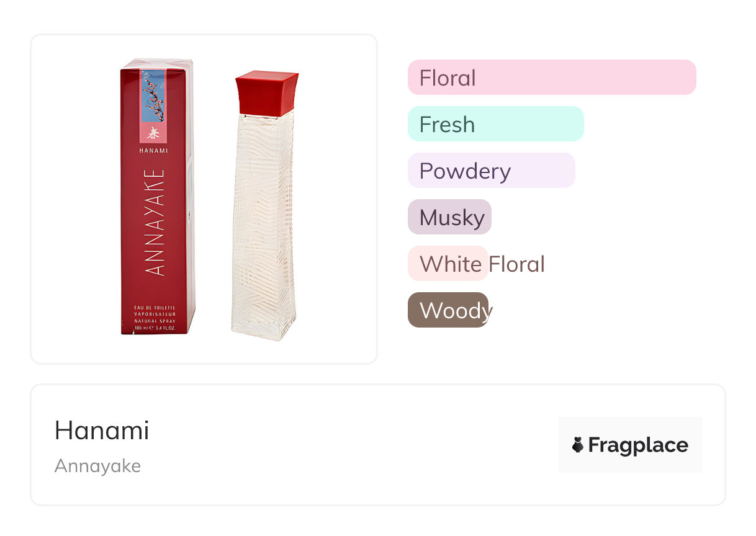Click the red bottle cap
Image resolution: width=756 pixels, height=536 pixels.
click(266, 93)
